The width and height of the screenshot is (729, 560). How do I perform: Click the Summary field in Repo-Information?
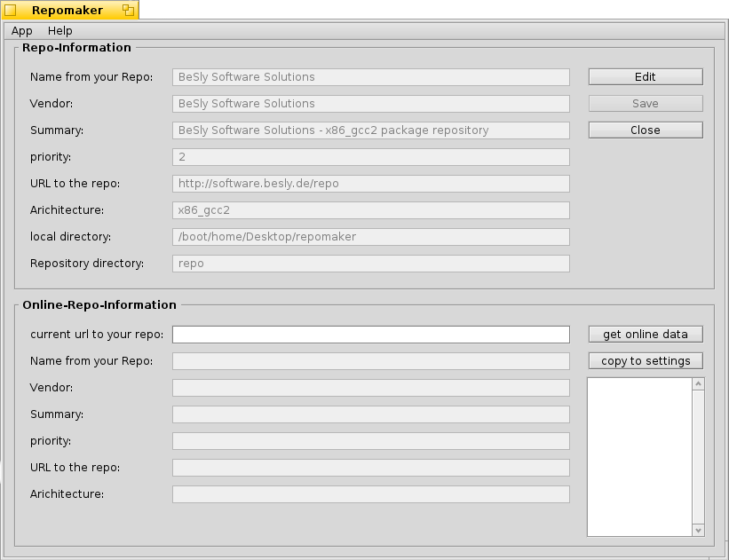(370, 130)
